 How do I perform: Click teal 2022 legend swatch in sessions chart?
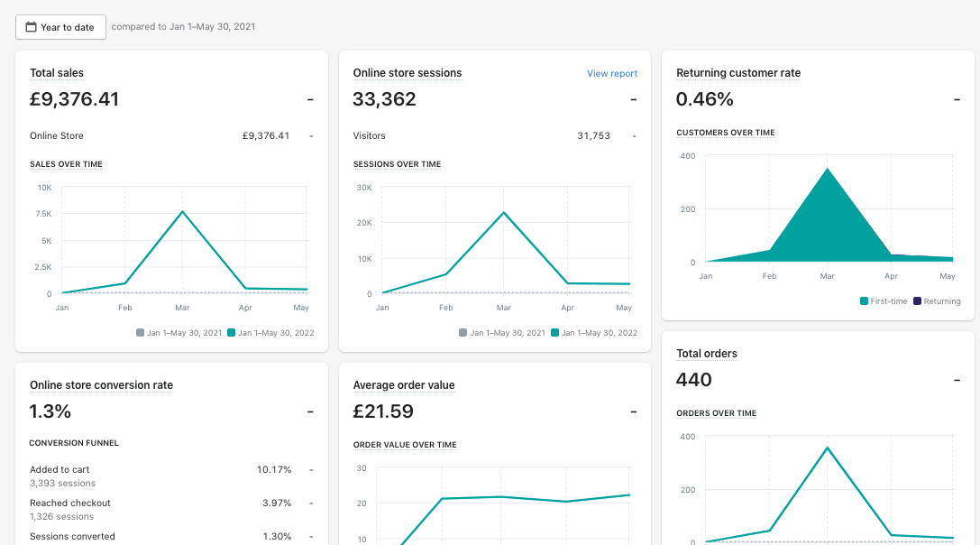pos(554,333)
